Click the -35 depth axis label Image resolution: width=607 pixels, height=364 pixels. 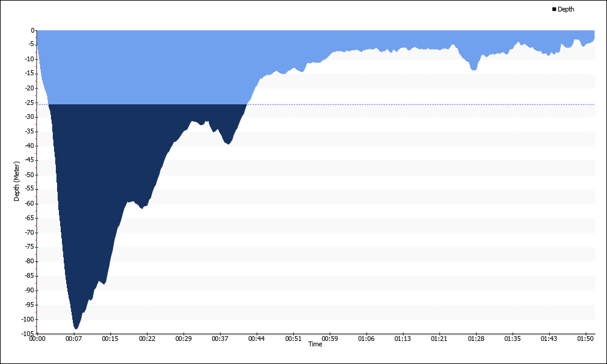pos(30,132)
